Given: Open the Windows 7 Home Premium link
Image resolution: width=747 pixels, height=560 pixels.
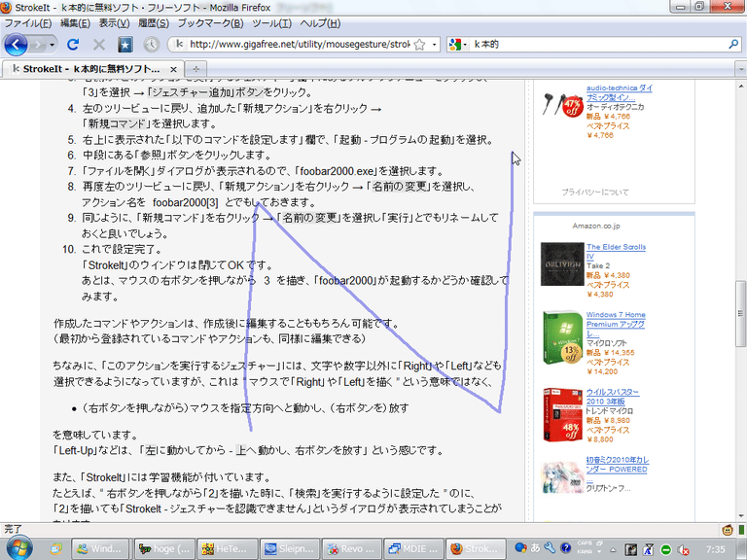Looking at the screenshot, I should [616, 324].
